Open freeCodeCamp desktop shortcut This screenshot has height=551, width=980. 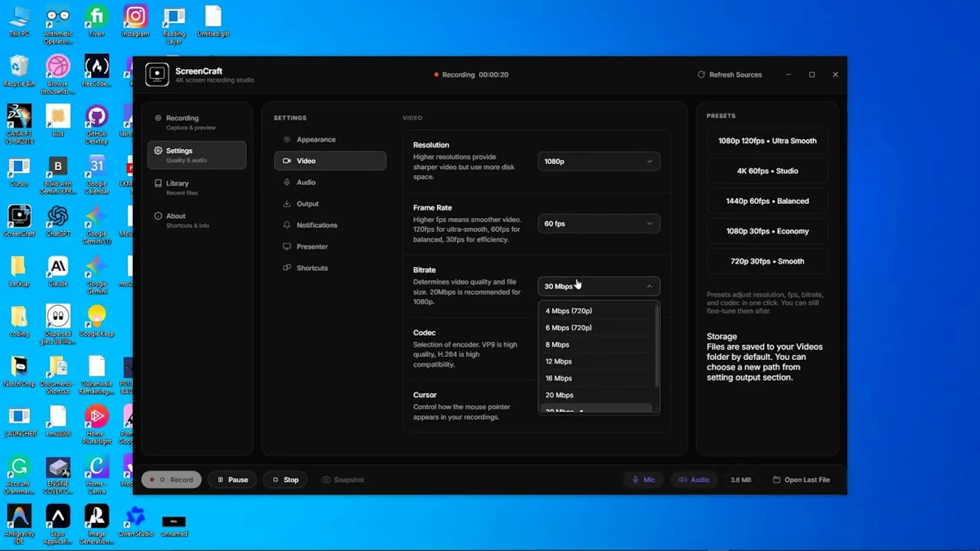click(x=97, y=71)
